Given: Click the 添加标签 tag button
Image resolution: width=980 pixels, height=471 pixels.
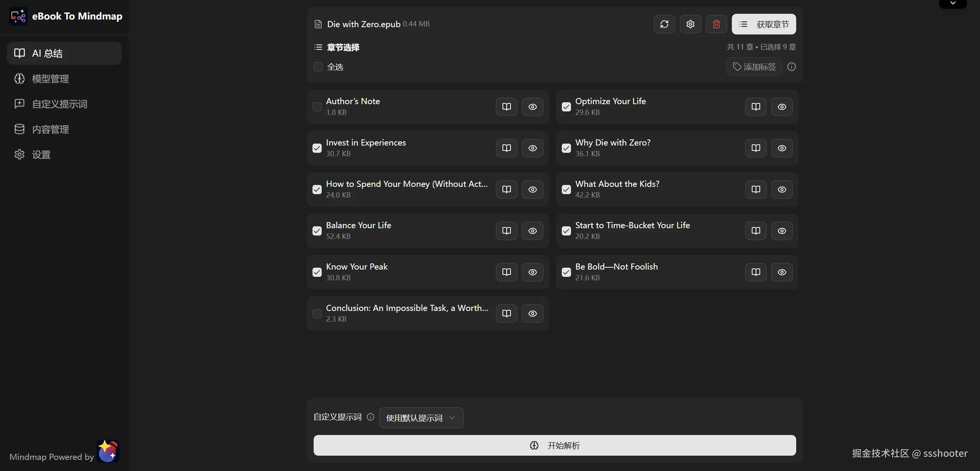Looking at the screenshot, I should pos(754,67).
